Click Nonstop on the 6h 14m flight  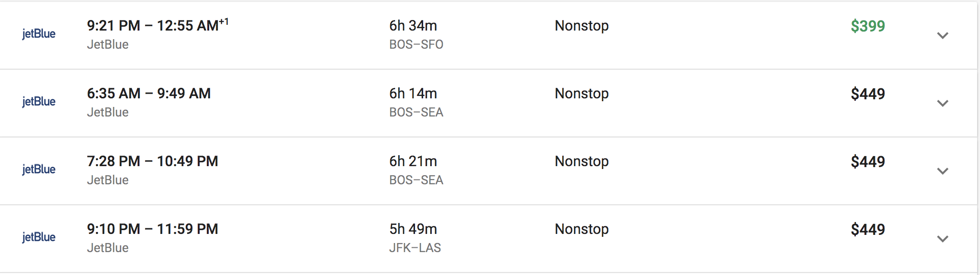click(582, 93)
